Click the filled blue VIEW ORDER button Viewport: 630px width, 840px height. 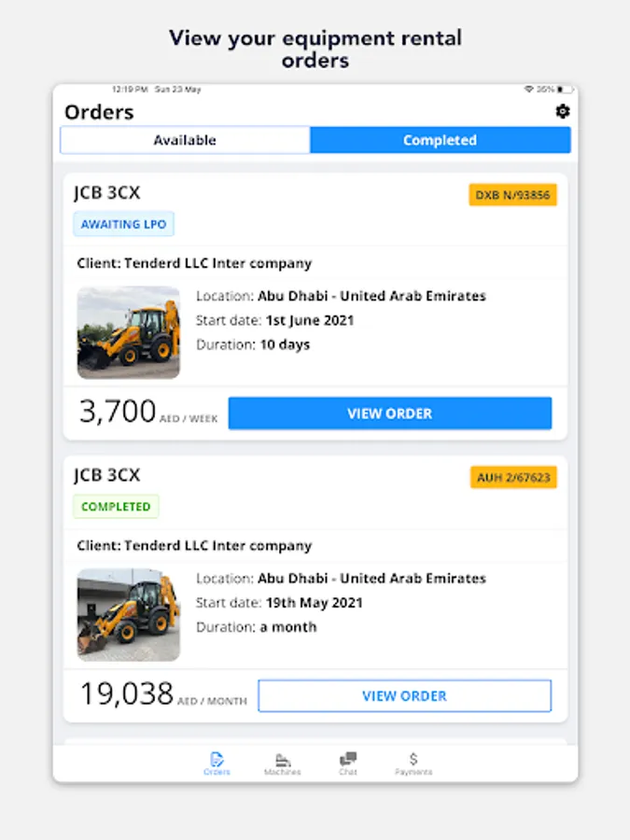(x=389, y=413)
